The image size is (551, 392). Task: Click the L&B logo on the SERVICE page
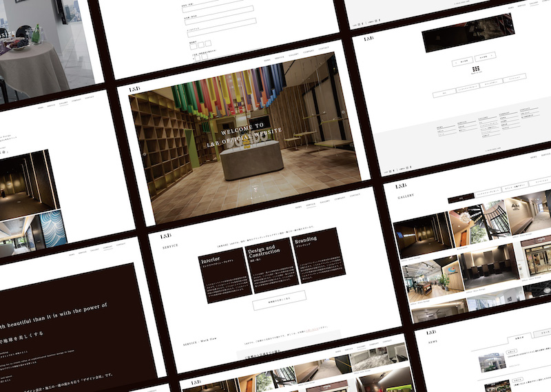(166, 236)
